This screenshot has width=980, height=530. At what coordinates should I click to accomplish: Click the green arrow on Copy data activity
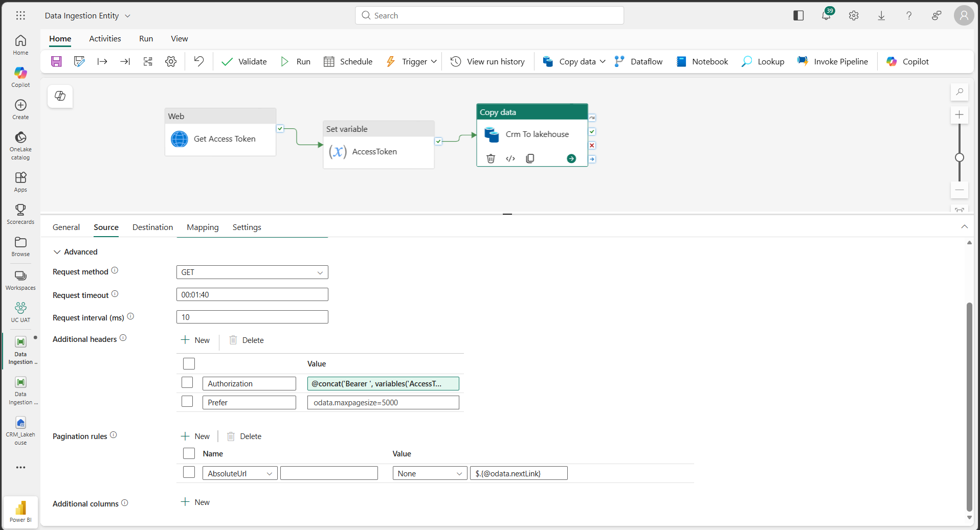click(x=571, y=158)
